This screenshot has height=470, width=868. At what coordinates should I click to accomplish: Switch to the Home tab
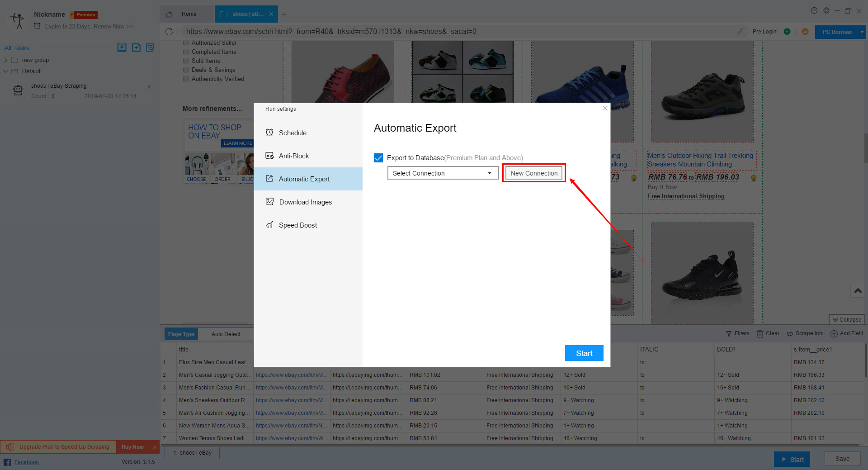tap(187, 14)
